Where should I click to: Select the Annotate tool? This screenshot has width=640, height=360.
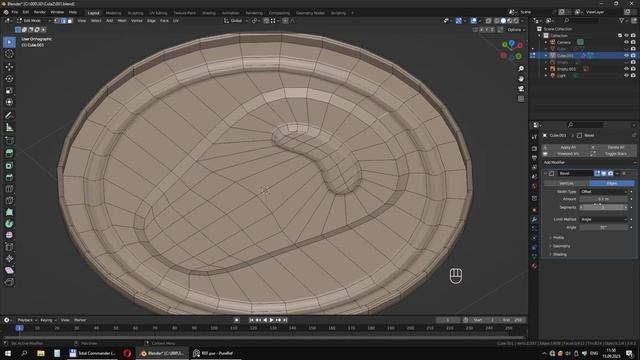pyautogui.click(x=9, y=116)
